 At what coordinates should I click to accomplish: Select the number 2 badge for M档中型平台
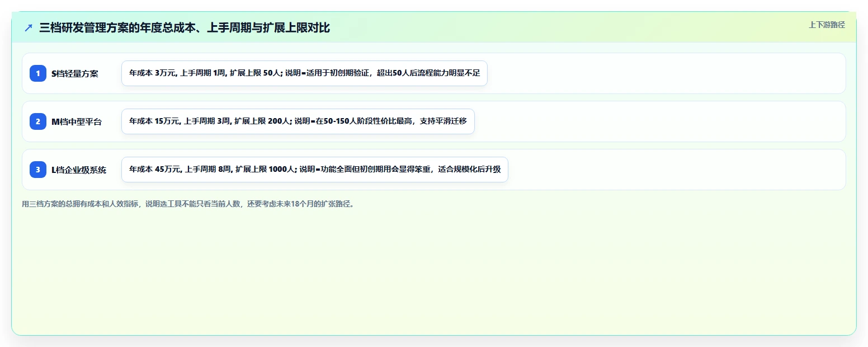(x=38, y=121)
